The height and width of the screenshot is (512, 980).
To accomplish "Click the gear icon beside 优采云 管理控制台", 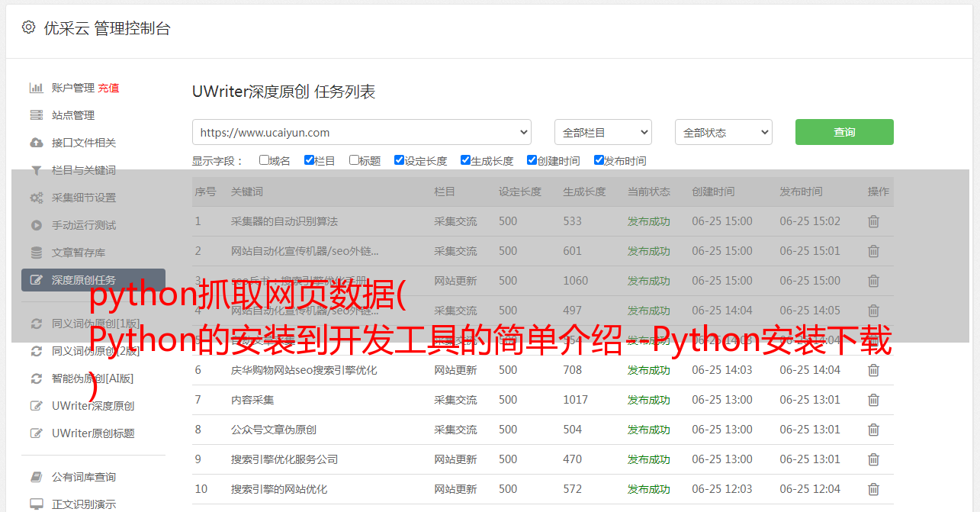I will [28, 27].
